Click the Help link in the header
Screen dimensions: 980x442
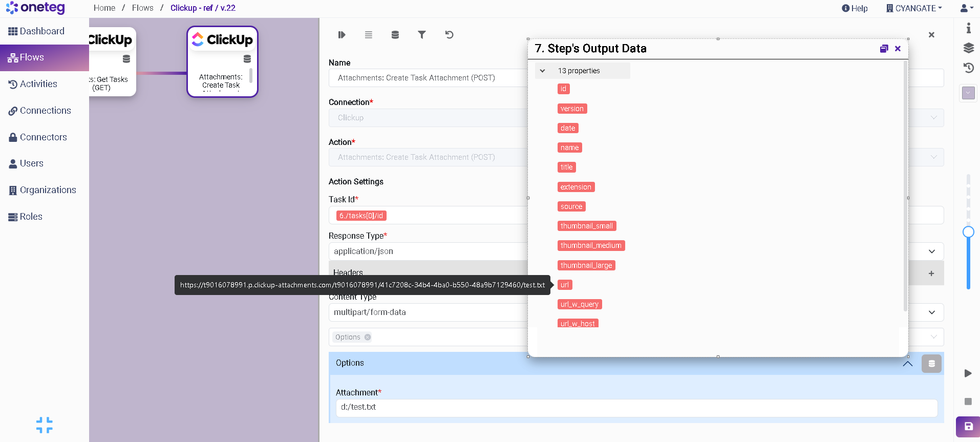coord(855,8)
